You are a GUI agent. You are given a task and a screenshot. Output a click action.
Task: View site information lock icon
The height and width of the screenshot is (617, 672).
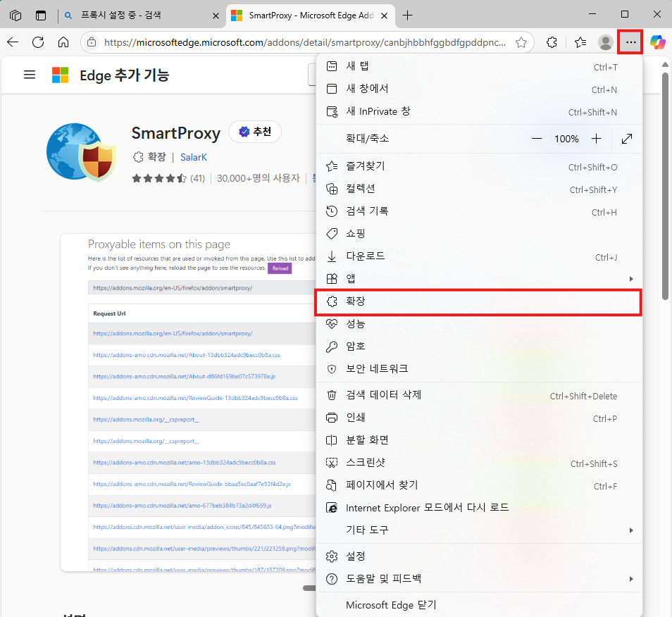92,42
